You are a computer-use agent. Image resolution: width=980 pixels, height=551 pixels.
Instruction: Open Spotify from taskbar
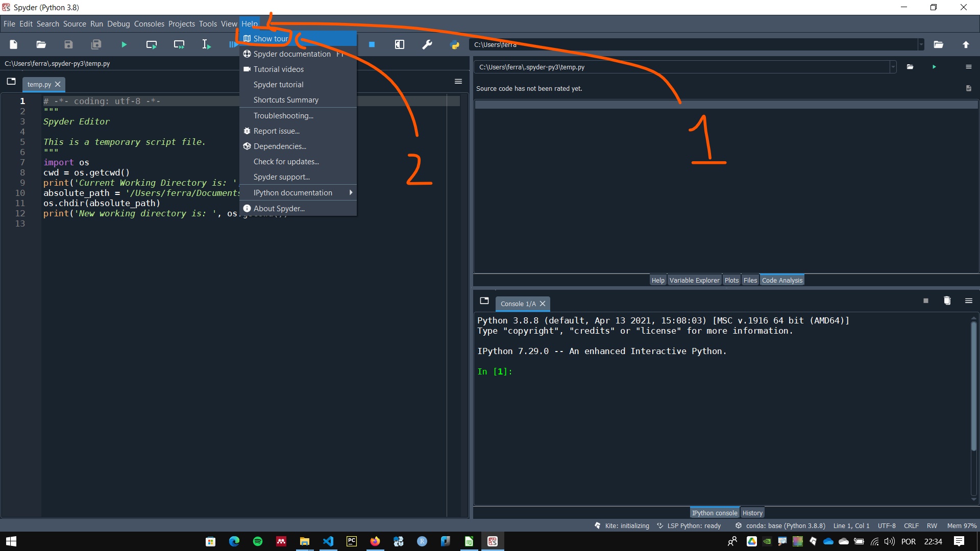click(x=258, y=541)
